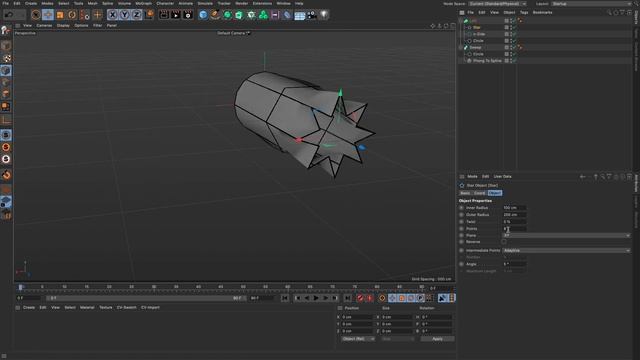This screenshot has height=360, width=640.
Task: Click the Points value field
Action: pos(514,229)
